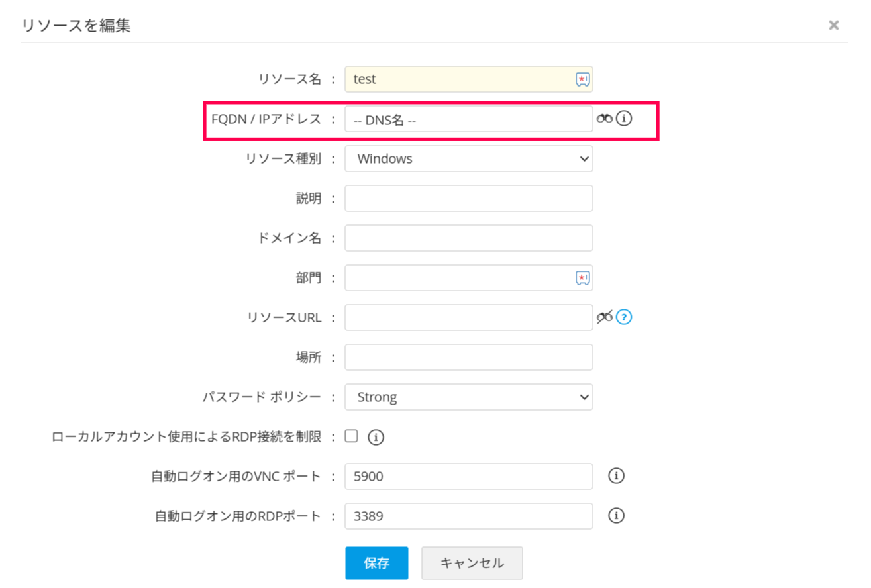
Task: Open the リソース種別 Windows dropdown
Action: [x=468, y=159]
